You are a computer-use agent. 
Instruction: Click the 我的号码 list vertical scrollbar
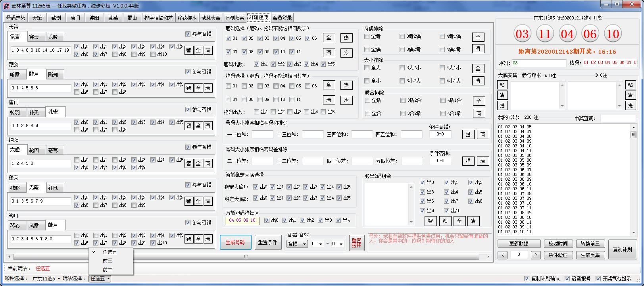click(x=633, y=179)
